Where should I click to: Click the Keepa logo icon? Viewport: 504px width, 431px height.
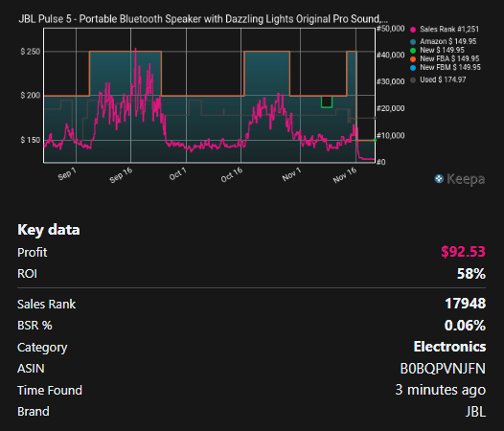[x=439, y=179]
